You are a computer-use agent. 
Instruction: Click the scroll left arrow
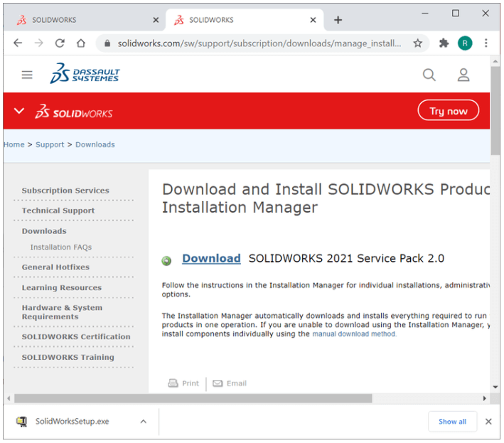coord(9,399)
